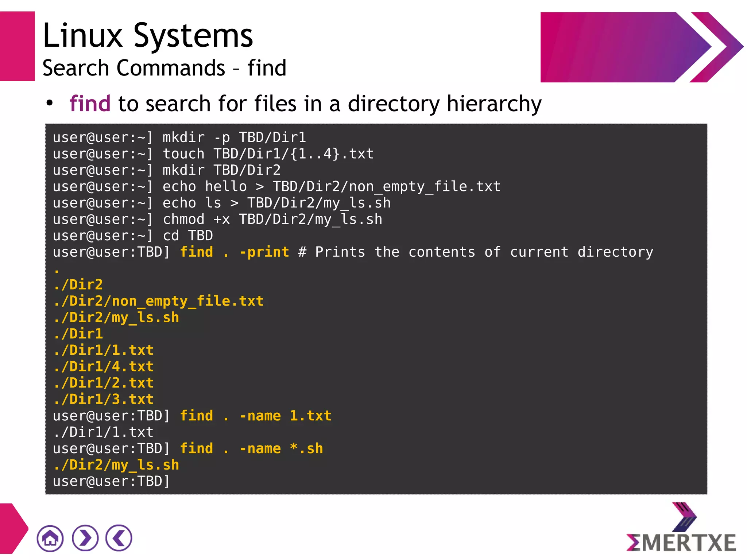747x560 pixels.
Task: Click the './Dir2/non_empty_file.txt' output line
Action: pyautogui.click(x=158, y=301)
